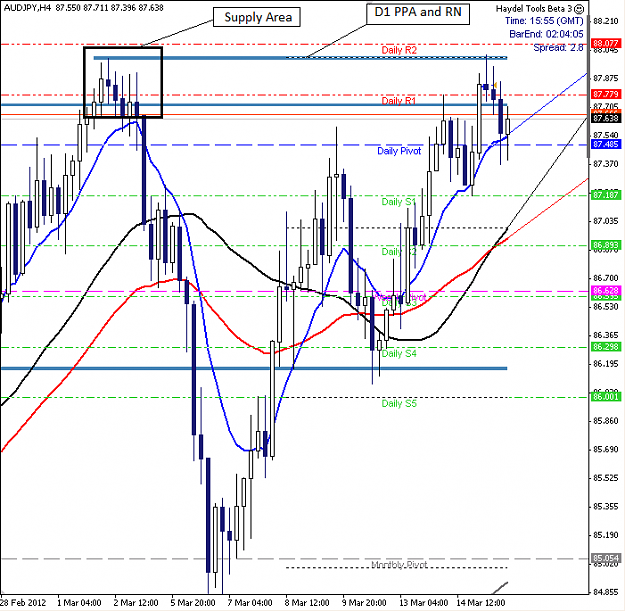Click the green 86.298 price tag
The image size is (625, 612).
[x=606, y=347]
